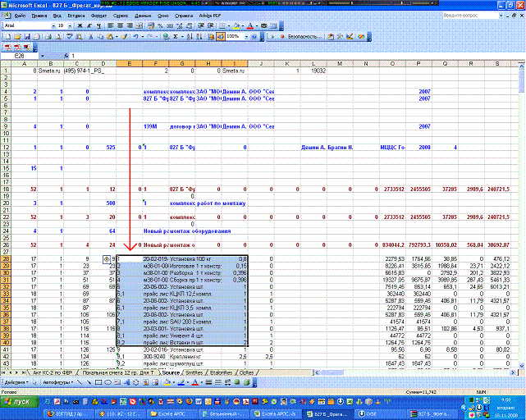The image size is (526, 420).
Task: Toggle underline formatting in the toolbar
Action: tap(101, 26)
